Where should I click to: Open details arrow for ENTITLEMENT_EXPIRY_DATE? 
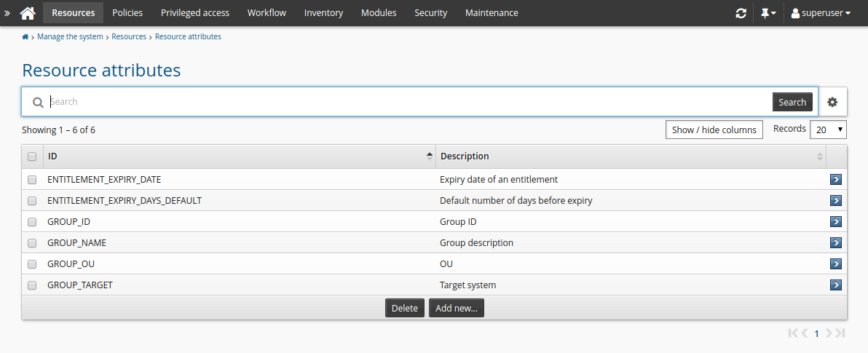836,179
